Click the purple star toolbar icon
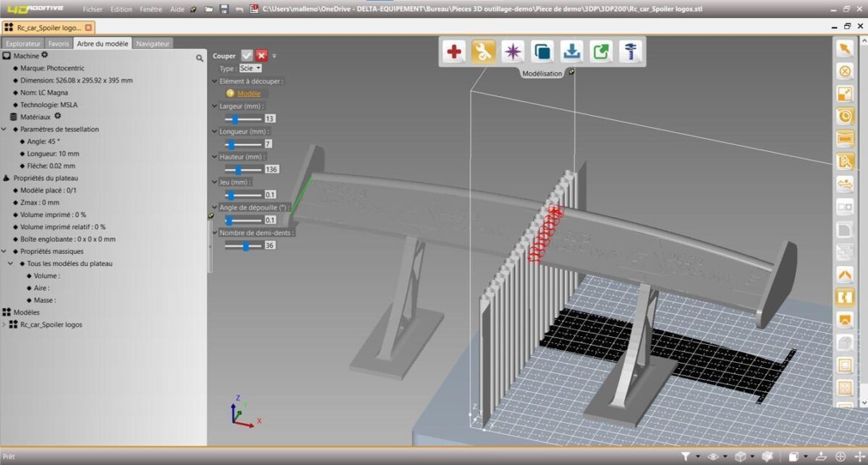Image resolution: width=868 pixels, height=465 pixels. (x=513, y=52)
